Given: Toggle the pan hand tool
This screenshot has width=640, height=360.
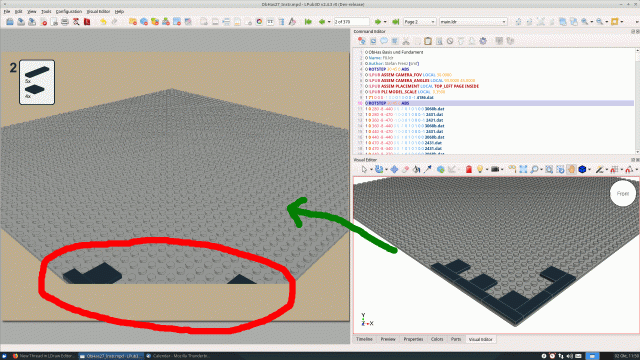Looking at the screenshot, I should (571, 169).
